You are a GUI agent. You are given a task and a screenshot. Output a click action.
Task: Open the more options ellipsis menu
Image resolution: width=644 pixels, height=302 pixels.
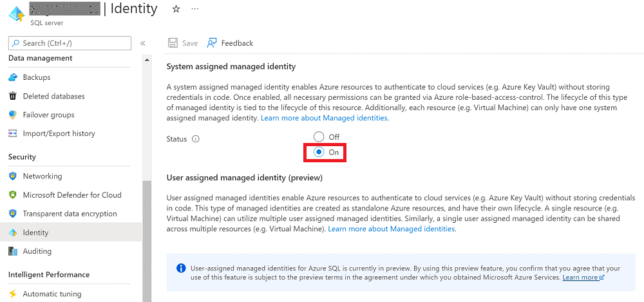click(x=195, y=9)
